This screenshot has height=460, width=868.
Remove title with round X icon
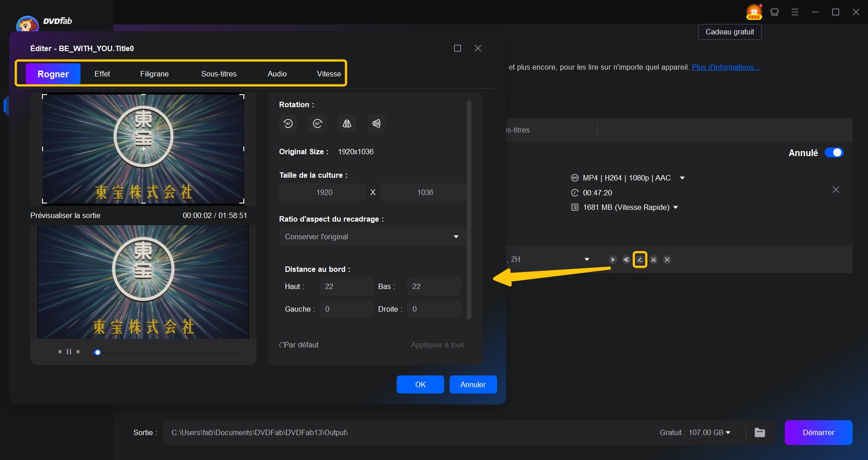point(667,260)
